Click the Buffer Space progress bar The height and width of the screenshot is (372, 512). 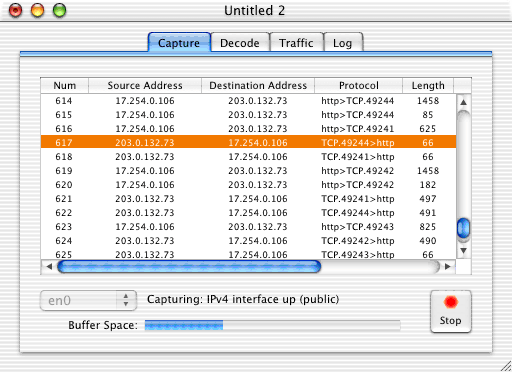pos(272,325)
